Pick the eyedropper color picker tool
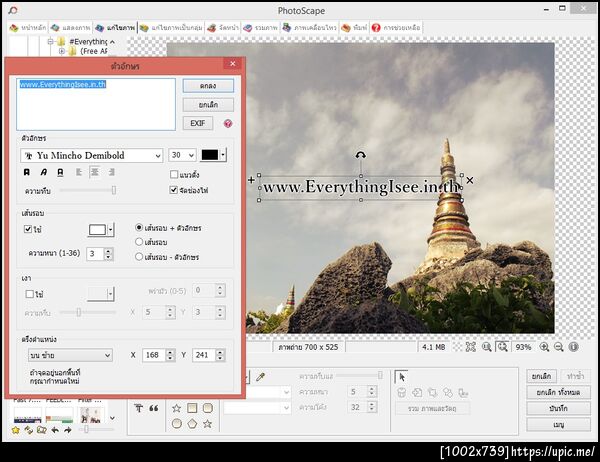This screenshot has width=600, height=462. pos(261,377)
